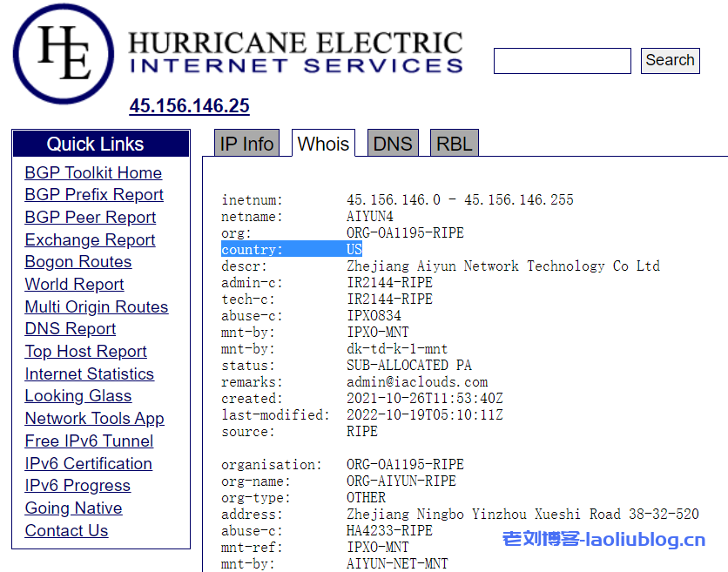Select the Whois tab
This screenshot has width=728, height=572.
click(323, 144)
